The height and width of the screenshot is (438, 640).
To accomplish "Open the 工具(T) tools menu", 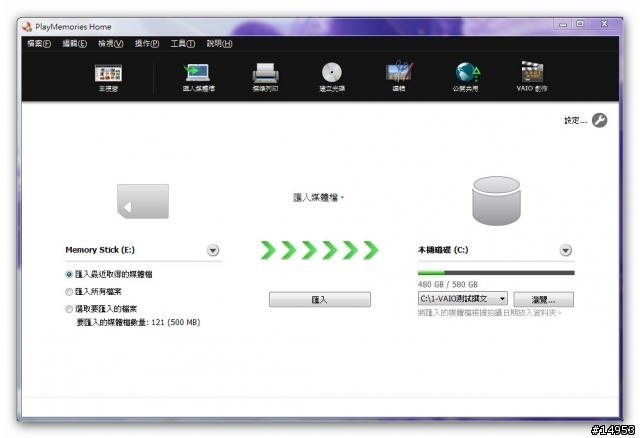I will click(x=182, y=43).
